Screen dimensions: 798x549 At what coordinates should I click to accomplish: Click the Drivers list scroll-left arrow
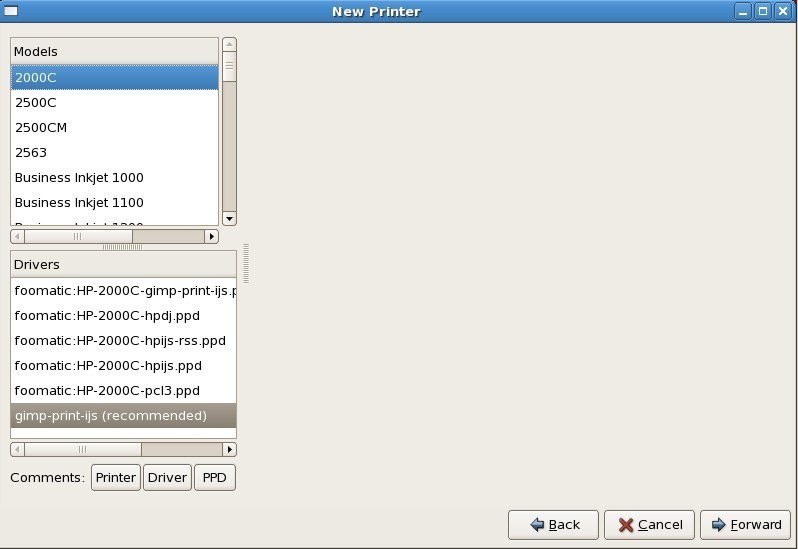coord(17,449)
